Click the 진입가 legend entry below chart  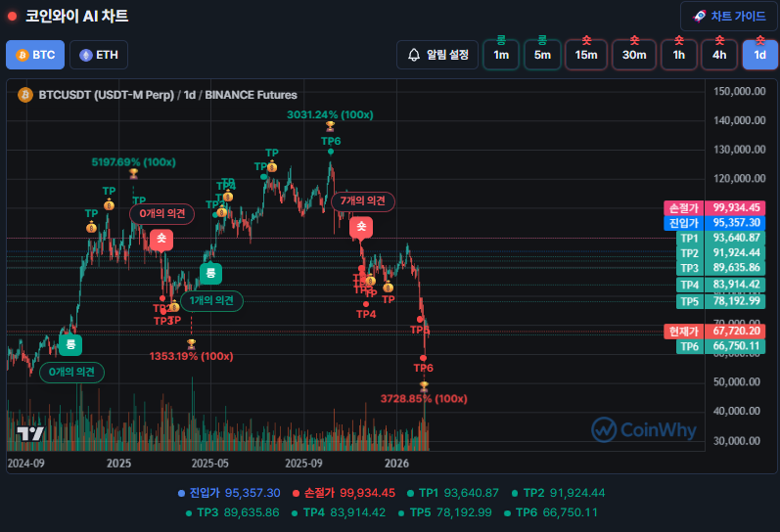point(229,493)
